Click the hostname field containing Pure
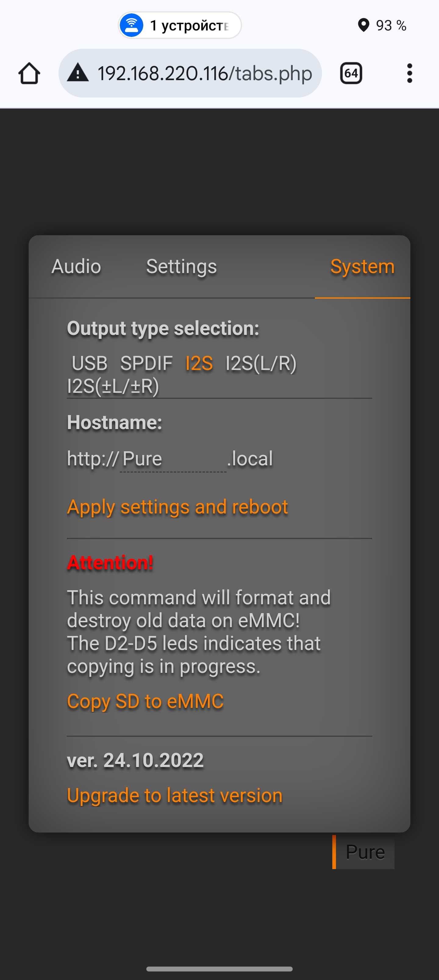The height and width of the screenshot is (980, 439). coord(173,459)
